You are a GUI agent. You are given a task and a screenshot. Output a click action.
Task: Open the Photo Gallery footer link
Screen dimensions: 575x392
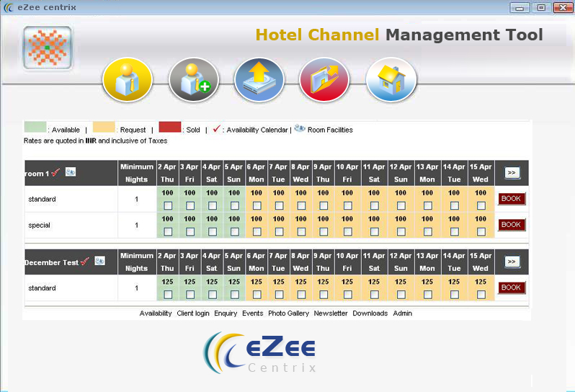(289, 313)
